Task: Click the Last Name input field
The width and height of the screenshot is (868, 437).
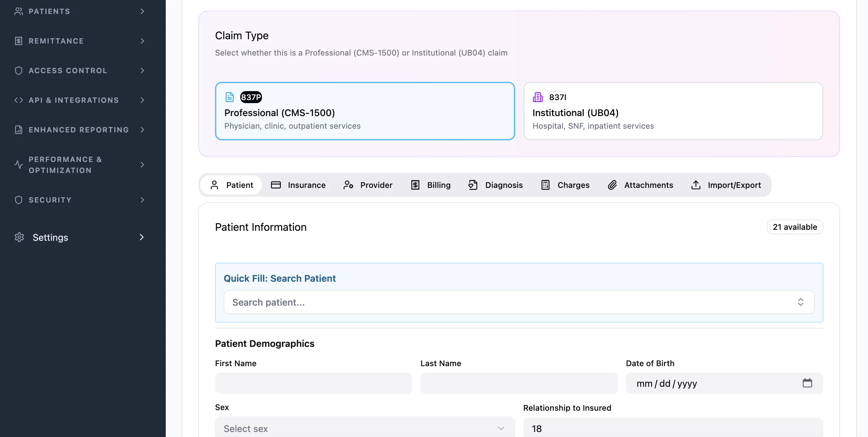Action: tap(519, 383)
